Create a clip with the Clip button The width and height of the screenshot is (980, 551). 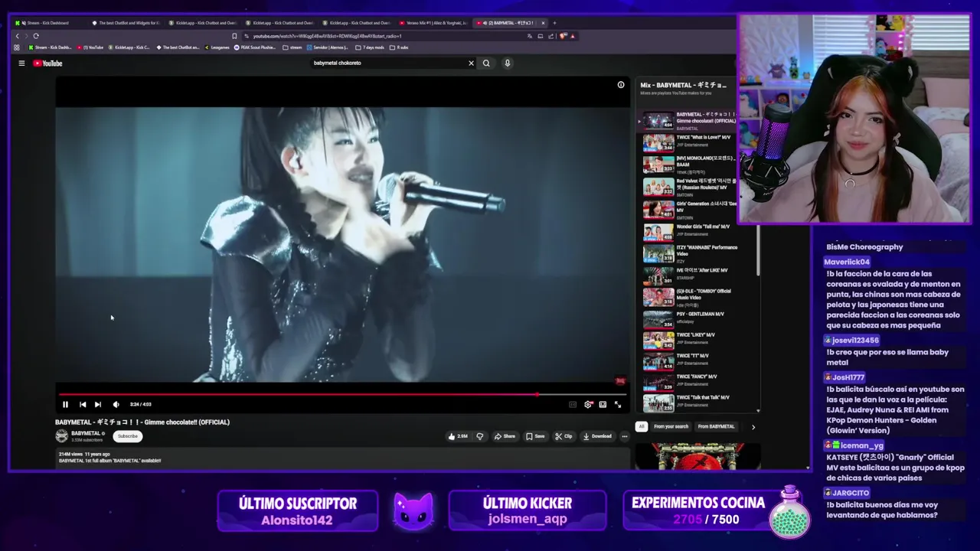click(563, 436)
